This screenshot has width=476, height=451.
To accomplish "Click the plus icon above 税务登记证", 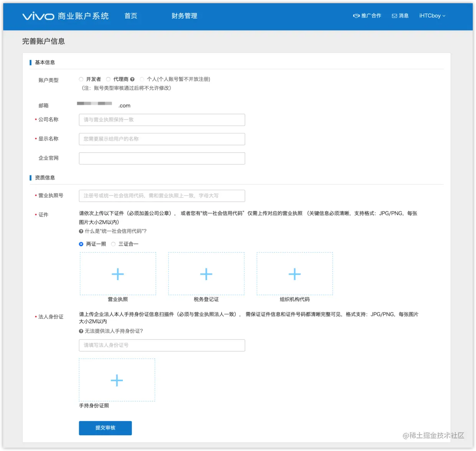I will pyautogui.click(x=206, y=274).
